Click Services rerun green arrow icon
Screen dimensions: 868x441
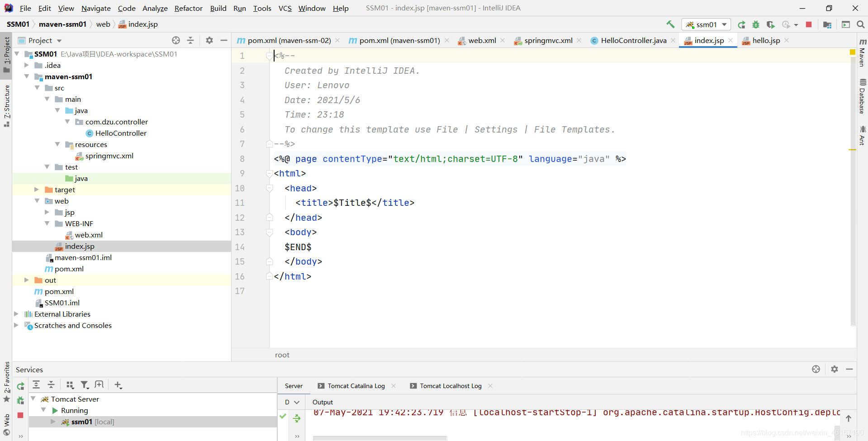pos(20,386)
